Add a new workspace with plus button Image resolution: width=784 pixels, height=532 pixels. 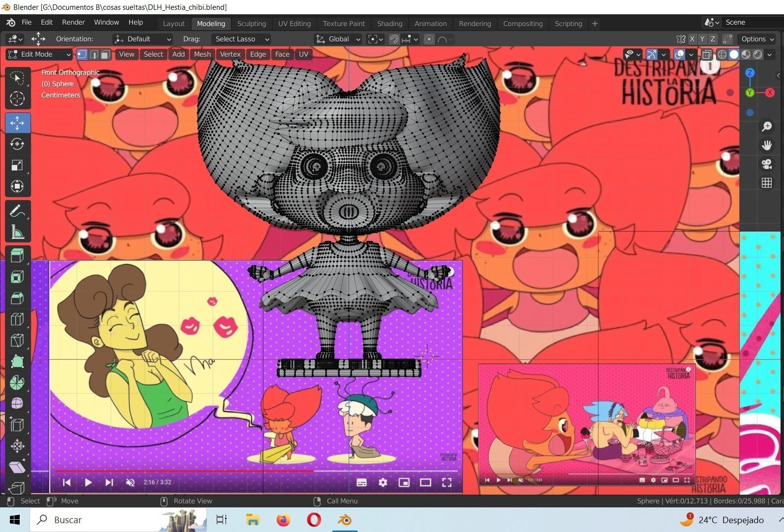[595, 24]
